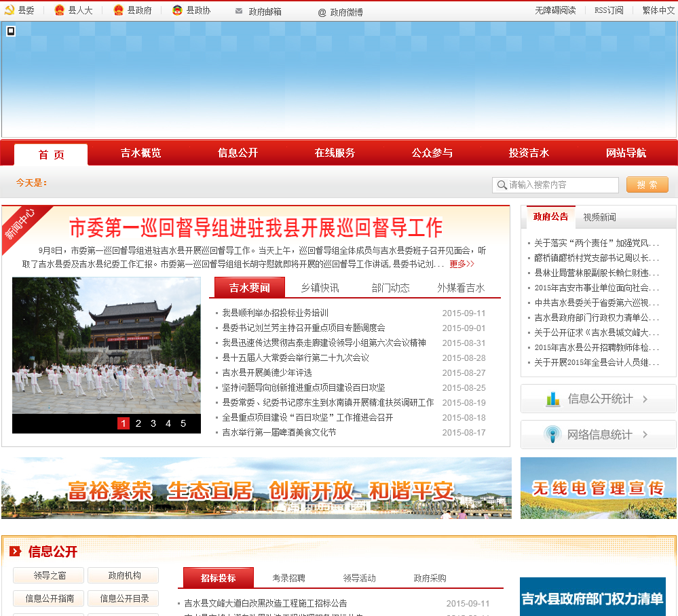
Task: Open notice 关于落实“两个责任”加强党风
Action: (x=597, y=243)
